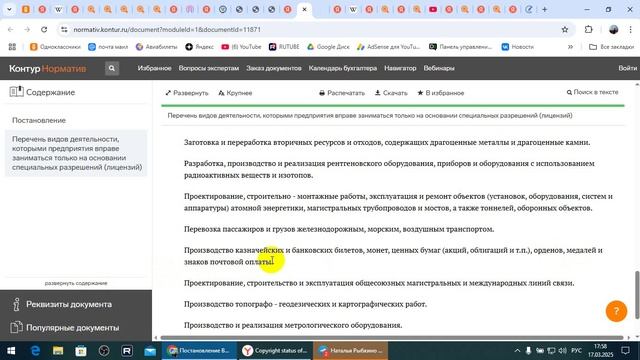
Task: Open Microsoft Edge from the taskbar
Action: [35, 351]
